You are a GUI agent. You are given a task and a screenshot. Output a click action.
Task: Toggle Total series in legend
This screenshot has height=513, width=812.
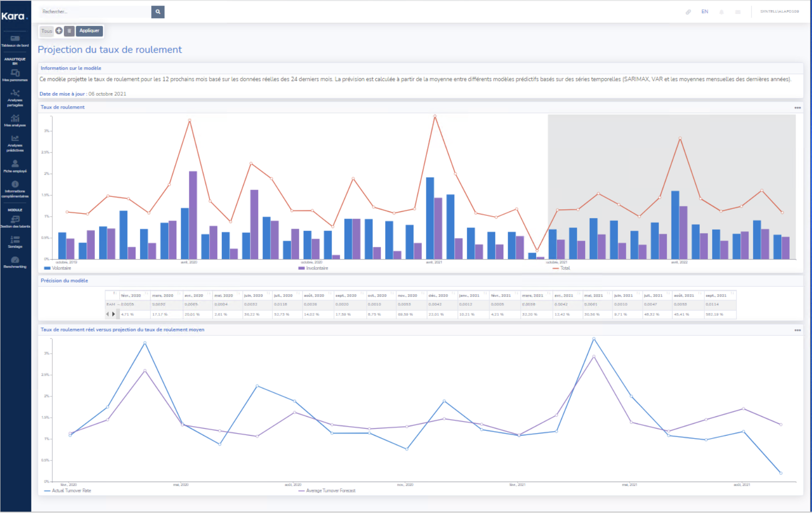[561, 268]
